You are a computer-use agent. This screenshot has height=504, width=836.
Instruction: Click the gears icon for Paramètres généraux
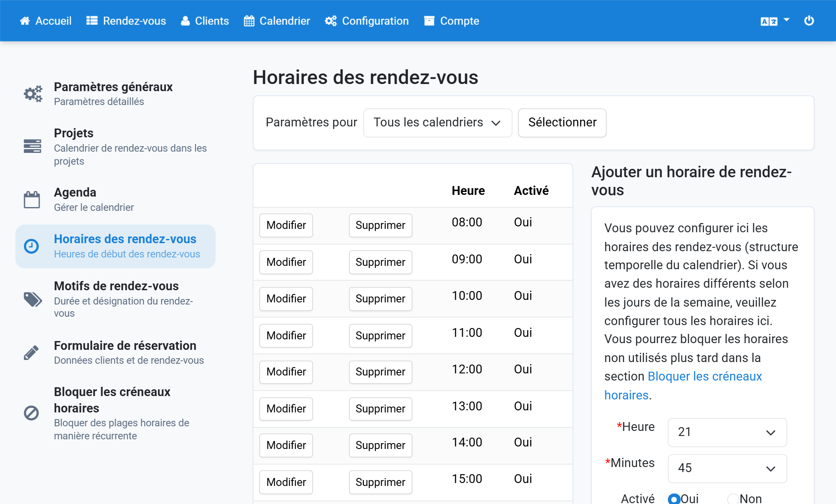point(33,94)
